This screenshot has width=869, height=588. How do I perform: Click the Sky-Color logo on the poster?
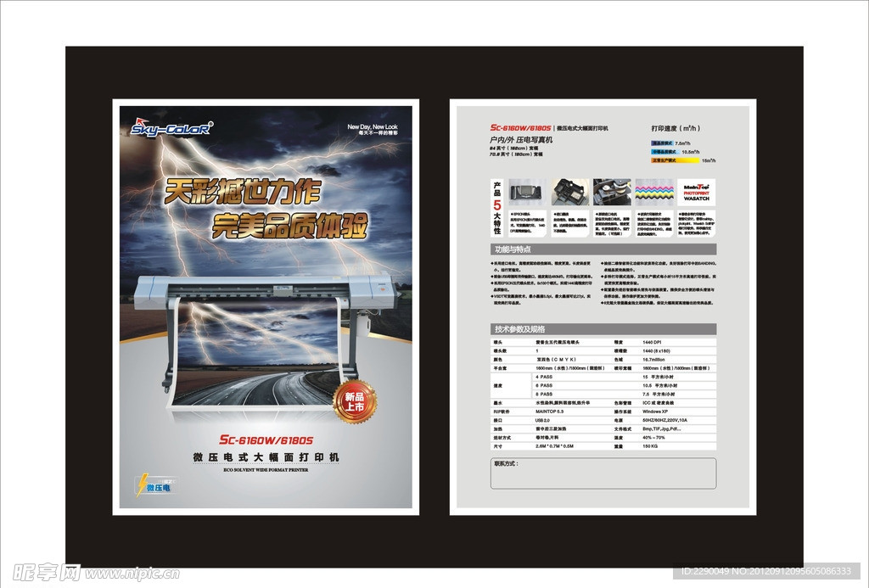171,127
